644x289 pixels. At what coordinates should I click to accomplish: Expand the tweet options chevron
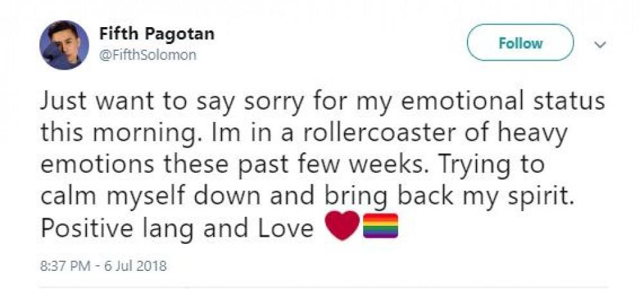pyautogui.click(x=600, y=45)
